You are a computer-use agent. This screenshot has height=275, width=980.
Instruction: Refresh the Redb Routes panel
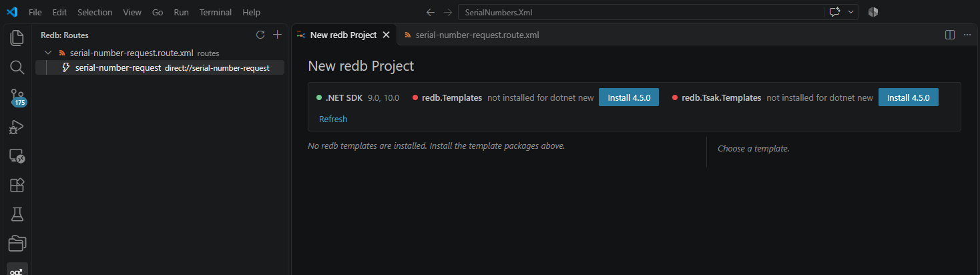tap(260, 35)
